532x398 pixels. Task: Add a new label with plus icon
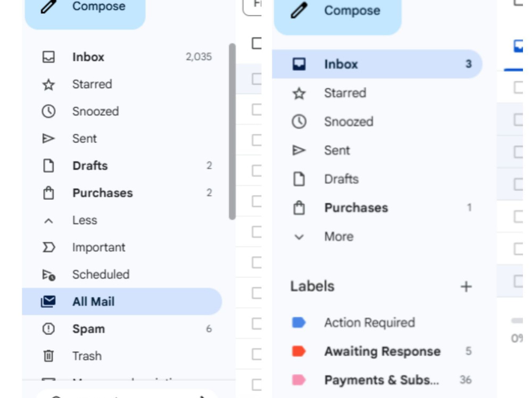466,286
